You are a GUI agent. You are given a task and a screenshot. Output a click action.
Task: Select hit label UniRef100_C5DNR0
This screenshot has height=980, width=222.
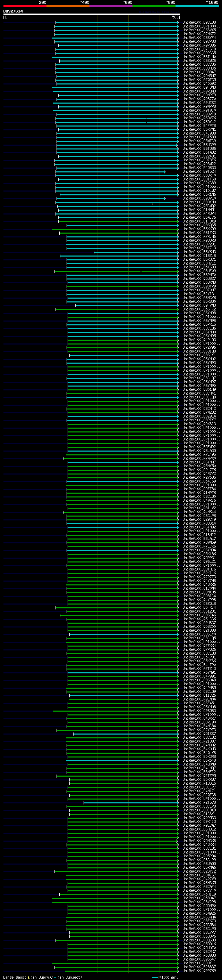tap(199, 906)
